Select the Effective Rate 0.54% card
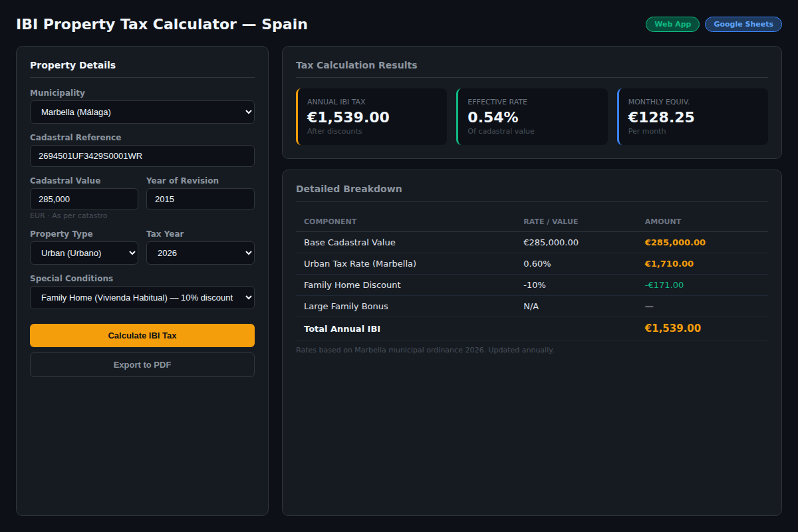Screen dimensions: 798x532 [532, 116]
